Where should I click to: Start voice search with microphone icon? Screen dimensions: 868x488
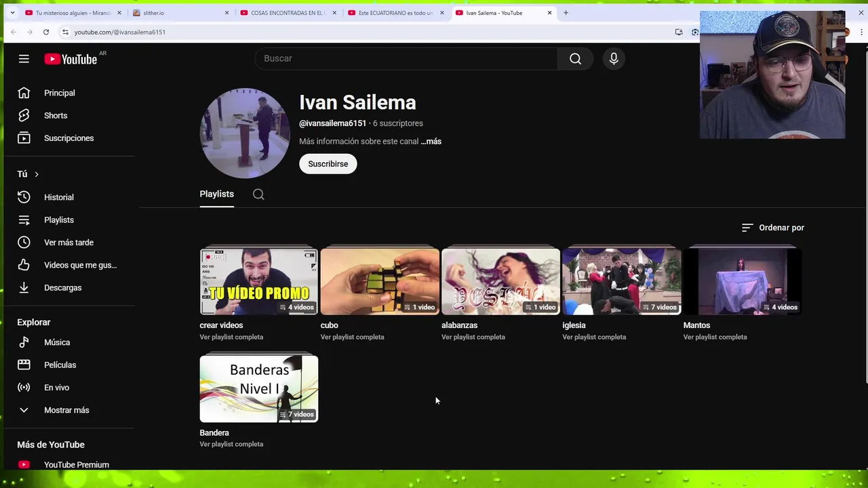614,59
